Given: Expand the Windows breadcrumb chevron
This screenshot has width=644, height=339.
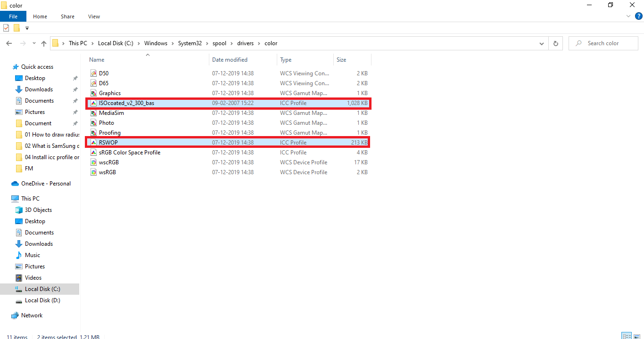Looking at the screenshot, I should (173, 43).
